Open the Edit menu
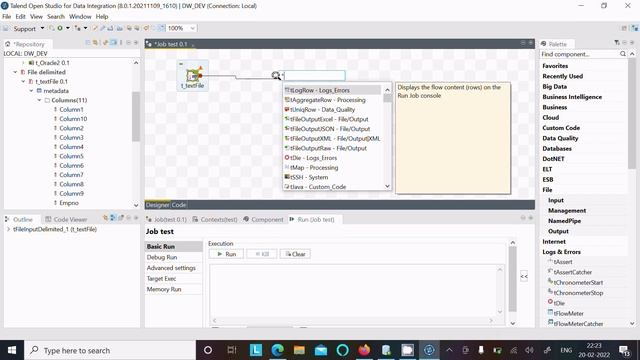Viewport: 640px width, 360px height. 20,17
